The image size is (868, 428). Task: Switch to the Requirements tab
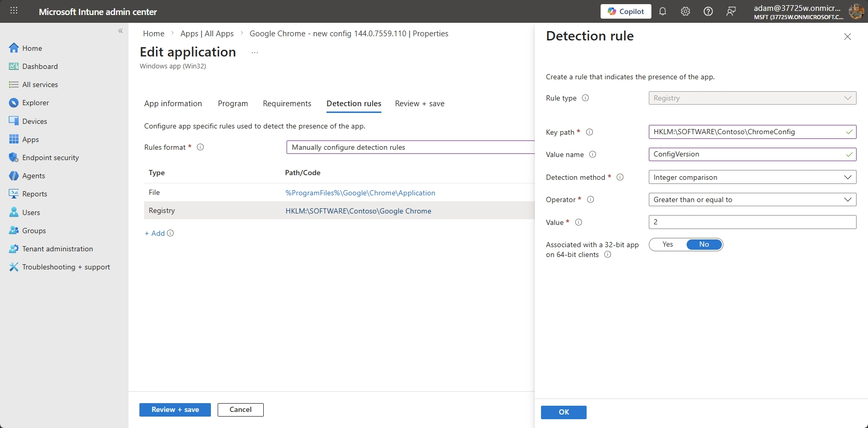tap(287, 104)
